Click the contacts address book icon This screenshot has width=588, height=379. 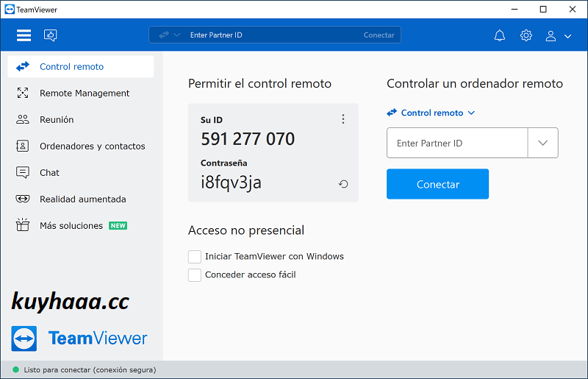click(x=23, y=146)
